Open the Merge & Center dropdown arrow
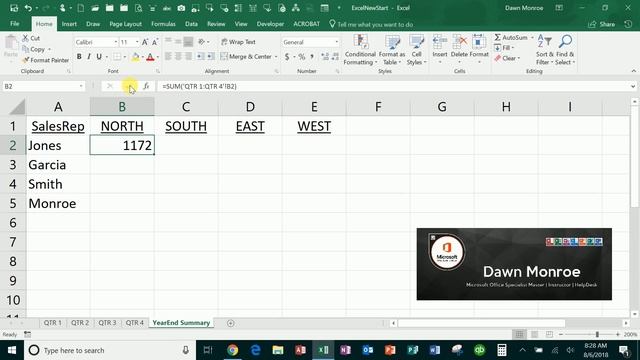 click(276, 57)
